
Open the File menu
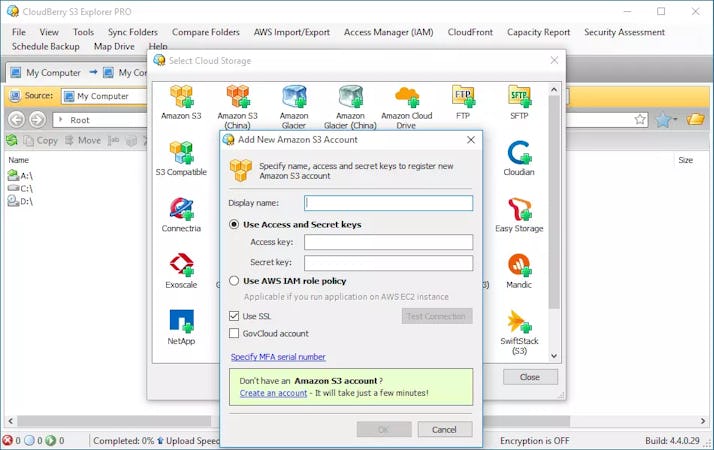coord(19,32)
